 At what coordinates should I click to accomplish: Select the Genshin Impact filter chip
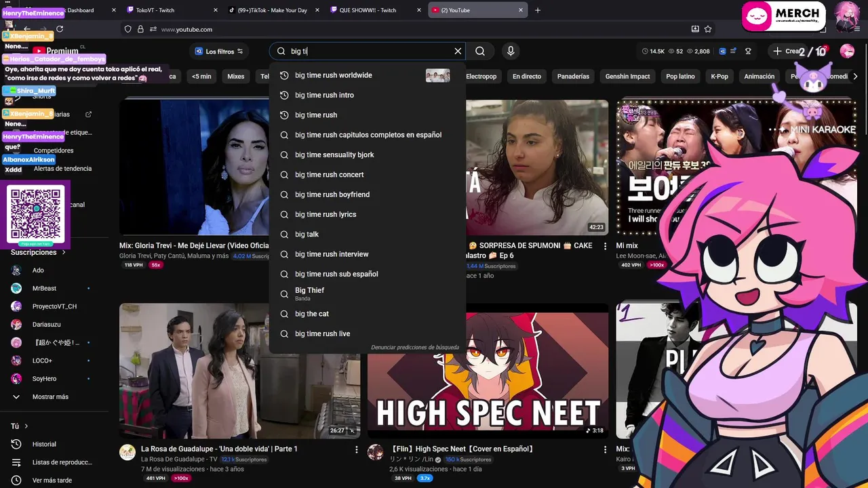(x=627, y=77)
